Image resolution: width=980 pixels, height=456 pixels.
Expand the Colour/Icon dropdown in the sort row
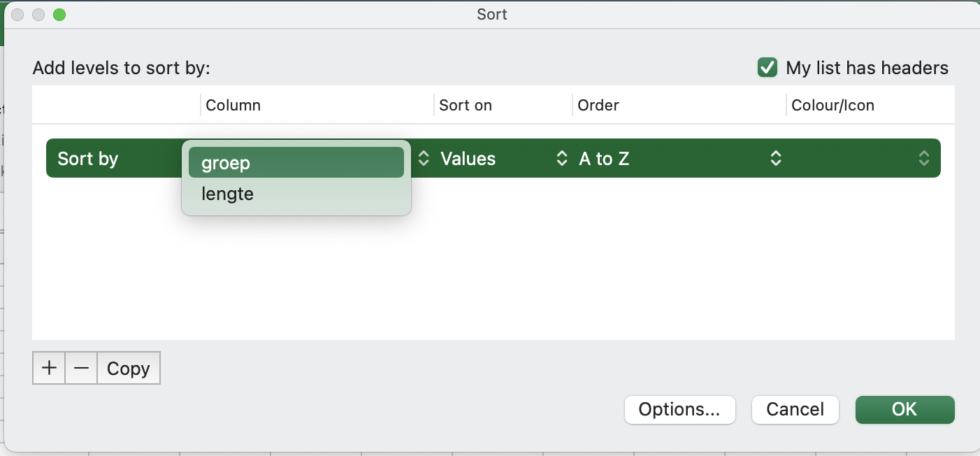pyautogui.click(x=923, y=159)
